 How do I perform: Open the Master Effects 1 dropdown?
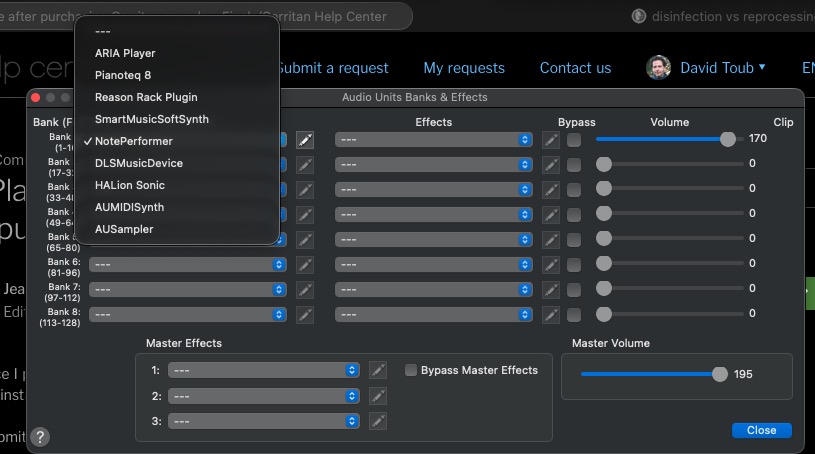click(263, 370)
